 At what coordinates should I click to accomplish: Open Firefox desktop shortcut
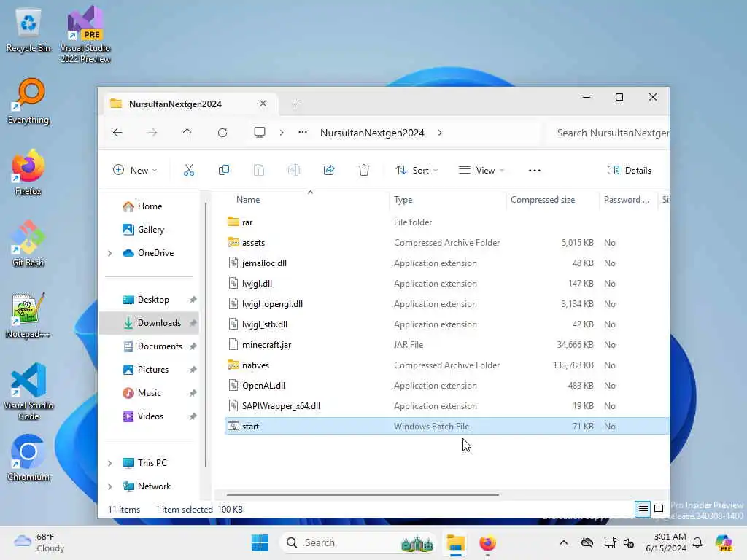coord(28,173)
